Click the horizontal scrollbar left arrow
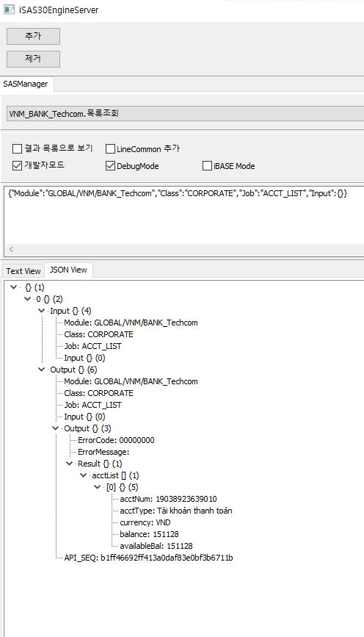Viewport: 364px width, 637px height. point(11,250)
